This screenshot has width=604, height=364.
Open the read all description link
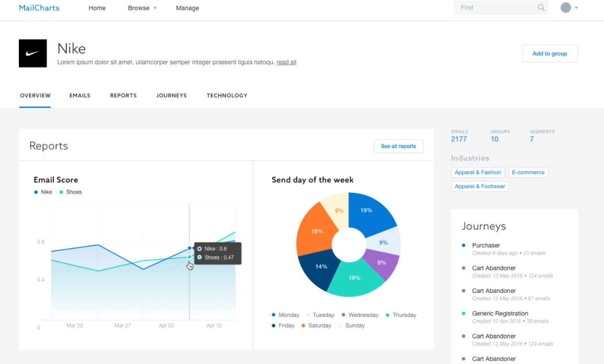click(286, 62)
